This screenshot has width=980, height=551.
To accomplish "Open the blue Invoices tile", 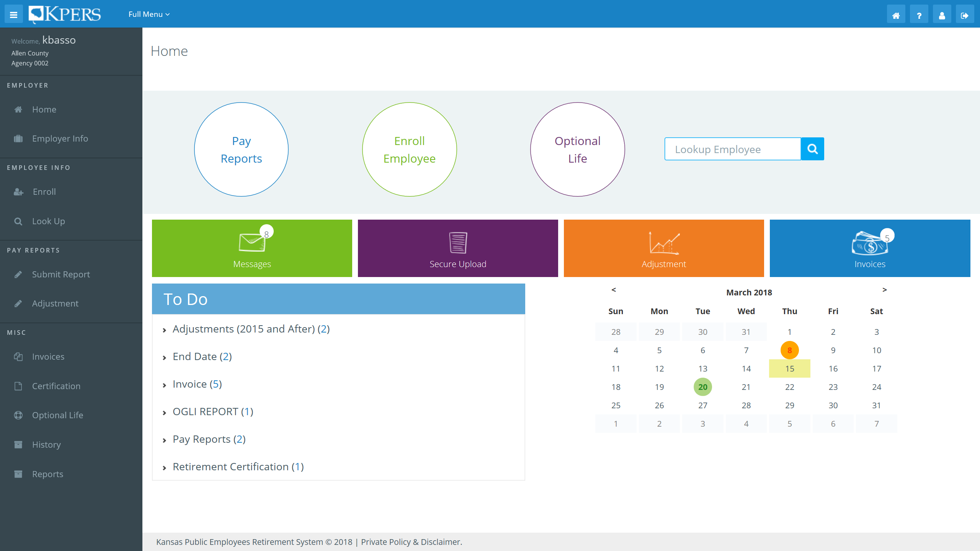I will click(x=870, y=248).
